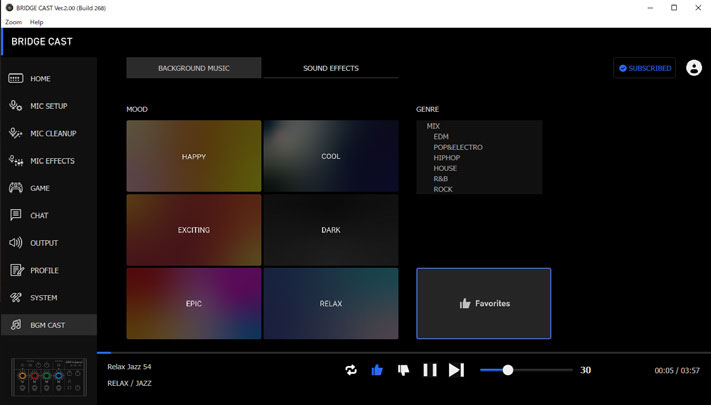Select the COOL mood tile

[331, 156]
